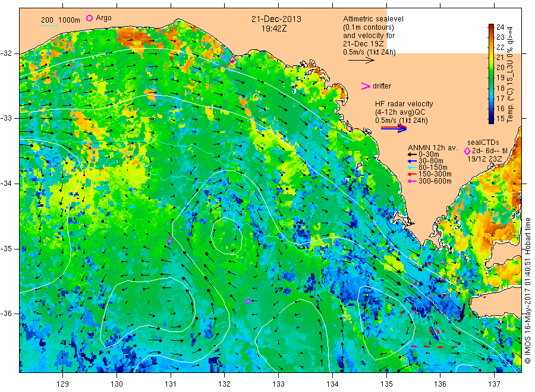Click the -35 latitude axis label

point(6,248)
